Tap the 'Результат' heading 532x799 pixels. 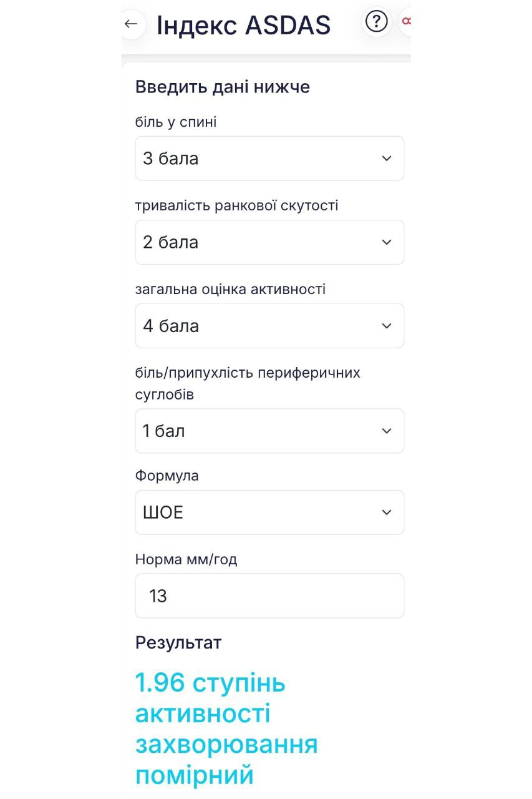178,643
